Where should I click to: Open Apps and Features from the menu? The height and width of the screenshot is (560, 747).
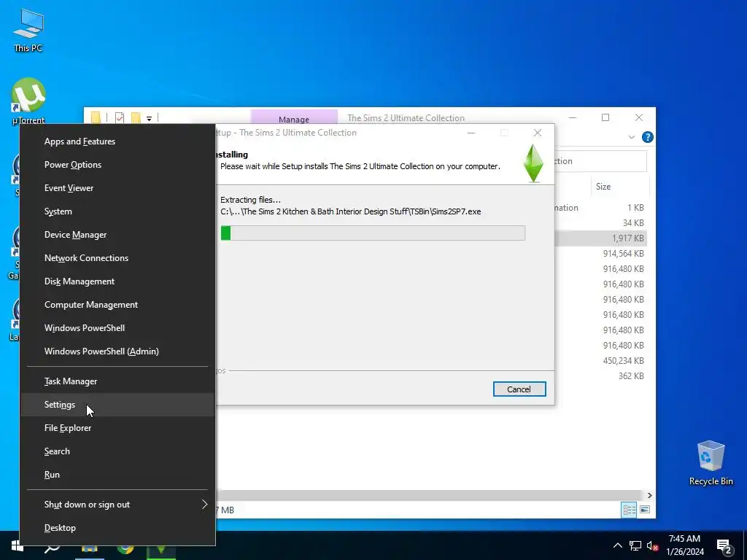pos(117,141)
